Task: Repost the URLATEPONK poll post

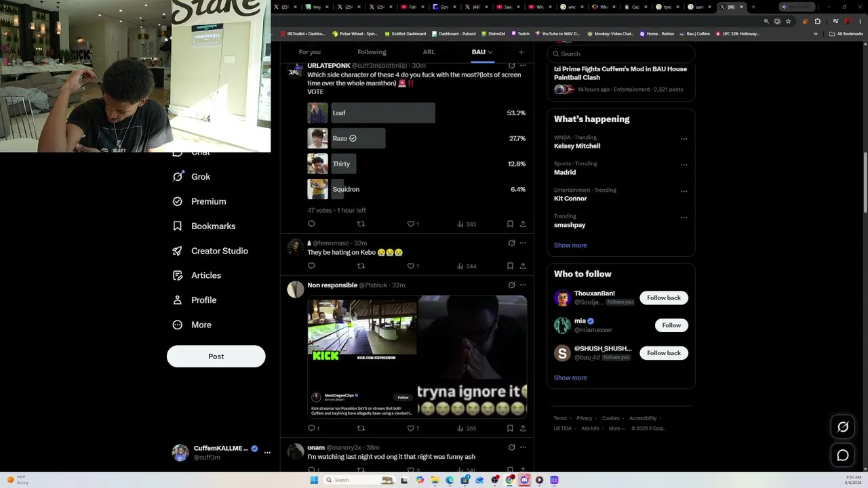Action: coord(361,224)
